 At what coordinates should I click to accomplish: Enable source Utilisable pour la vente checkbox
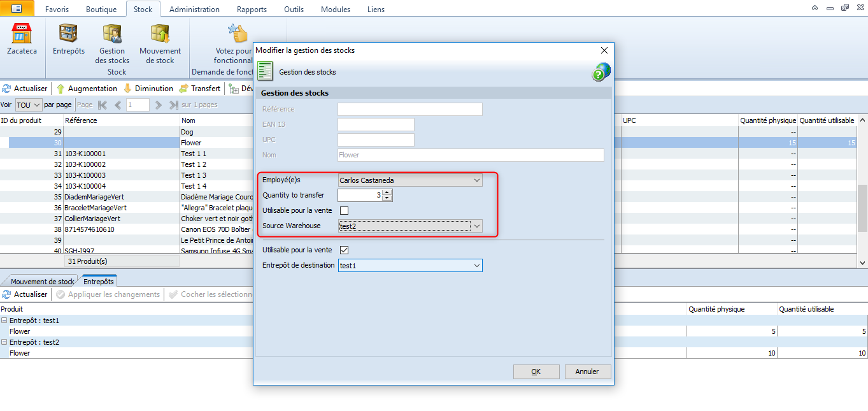(345, 211)
